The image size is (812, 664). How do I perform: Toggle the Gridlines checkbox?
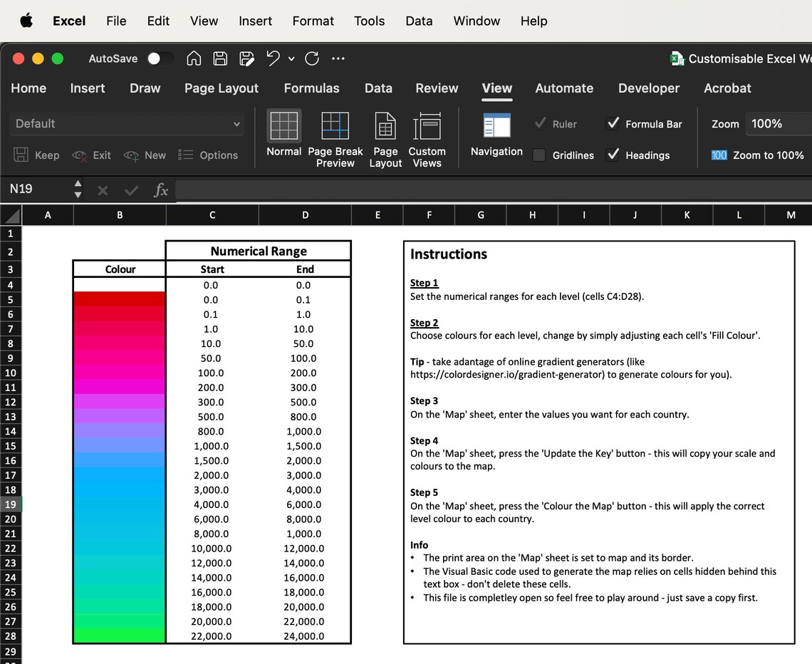(x=538, y=155)
